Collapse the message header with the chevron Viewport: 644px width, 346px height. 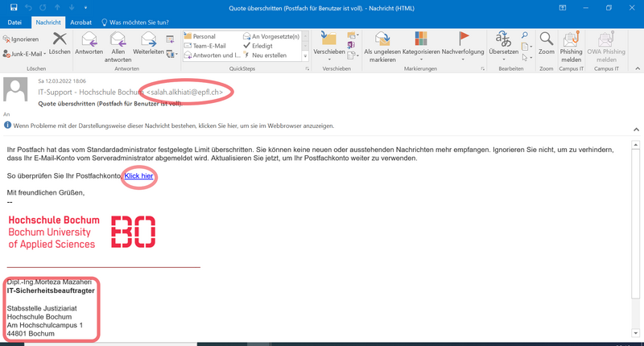(636, 130)
